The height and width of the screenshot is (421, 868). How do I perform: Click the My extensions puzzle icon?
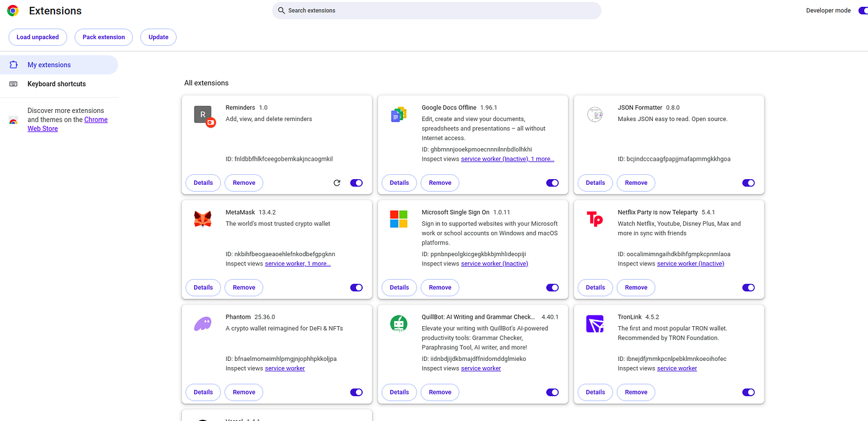click(x=14, y=64)
